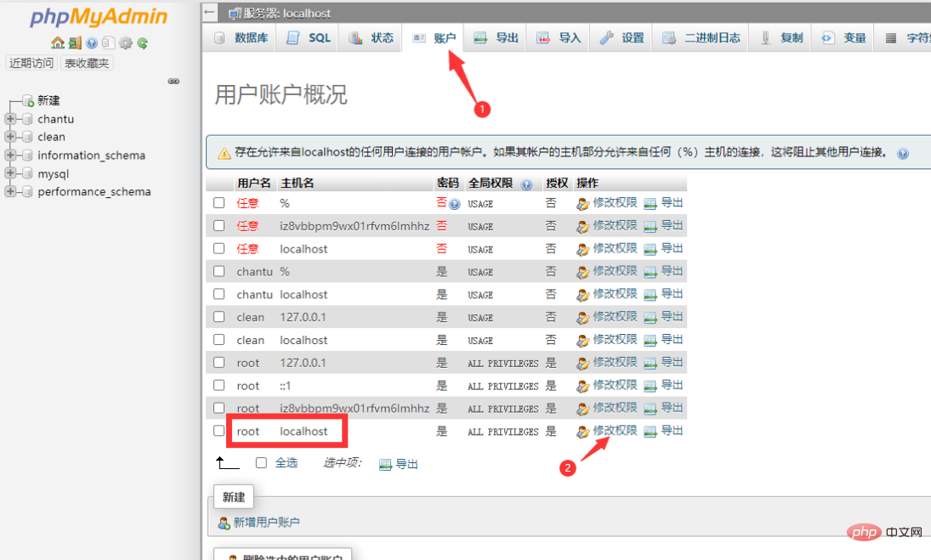This screenshot has width=931, height=560.
Task: Click the chain link icon in sidebar
Action: tap(173, 81)
